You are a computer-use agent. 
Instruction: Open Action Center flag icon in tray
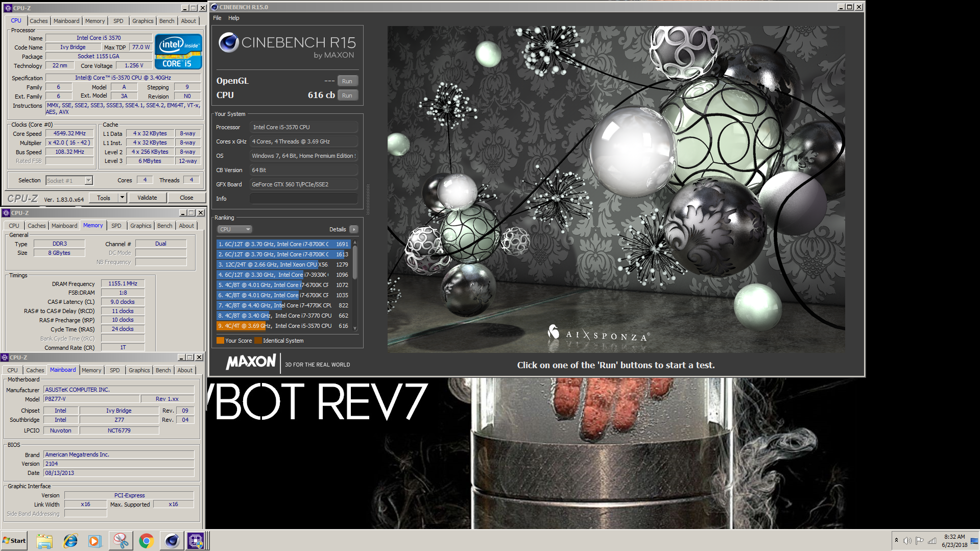(x=919, y=541)
